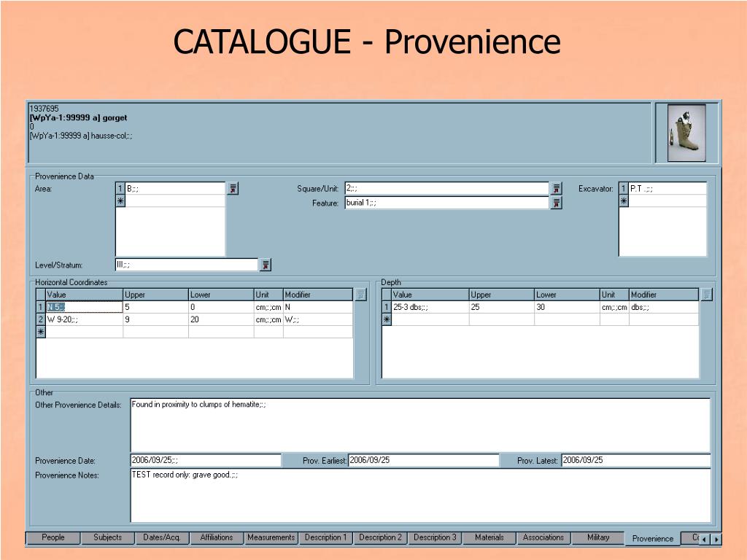This screenshot has width=747, height=560.
Task: Click the Unit column header in Depth table
Action: point(614,295)
